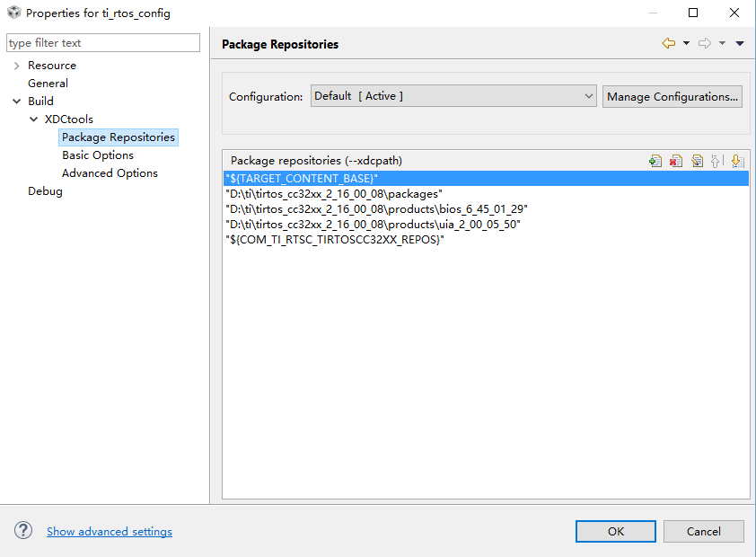Select Basic Options in the tree
This screenshot has width=756, height=557.
[98, 155]
